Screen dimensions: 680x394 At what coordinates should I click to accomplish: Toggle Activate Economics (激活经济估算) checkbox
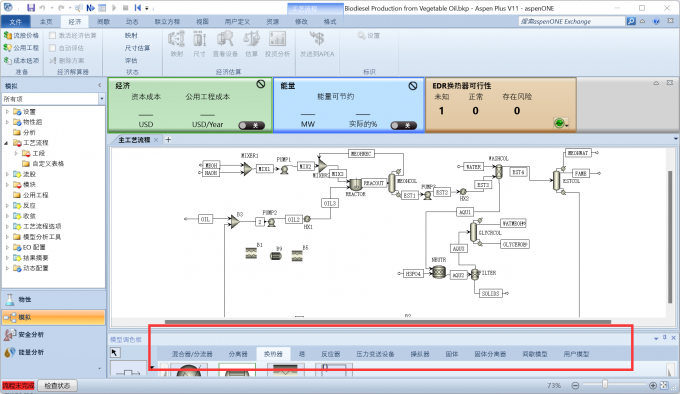point(52,35)
